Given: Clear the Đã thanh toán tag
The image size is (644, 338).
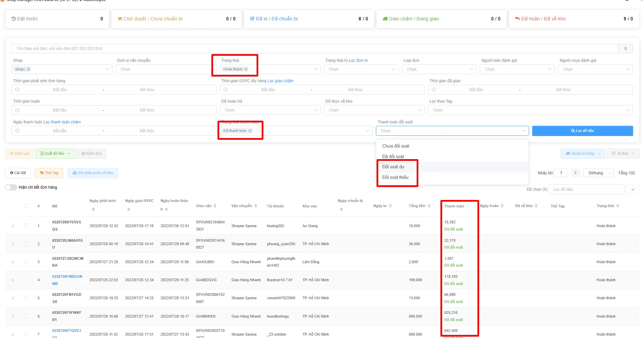Looking at the screenshot, I should 250,131.
